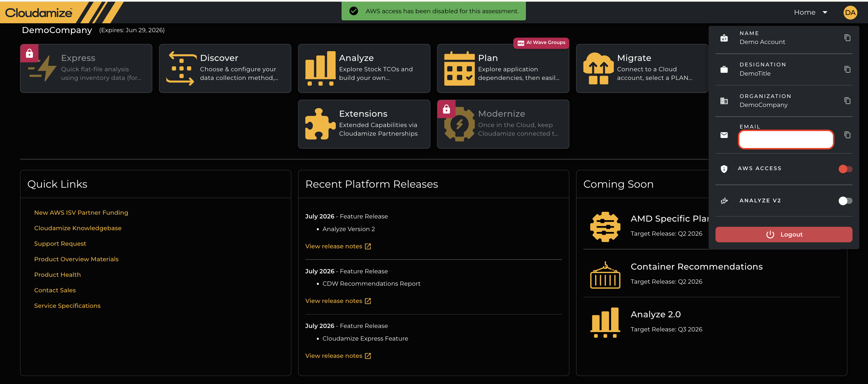Open the Express module card
The image size is (868, 384).
click(x=86, y=68)
